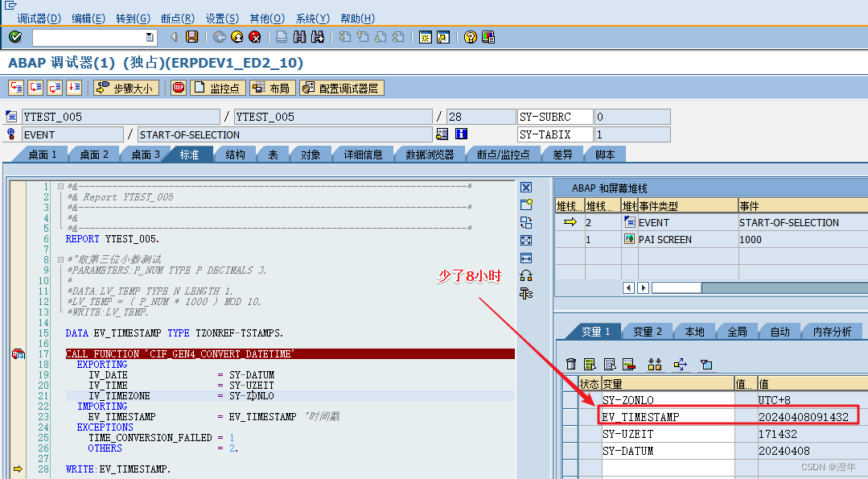Click the 配置调试器层 button
This screenshot has height=479, width=868.
tap(342, 88)
